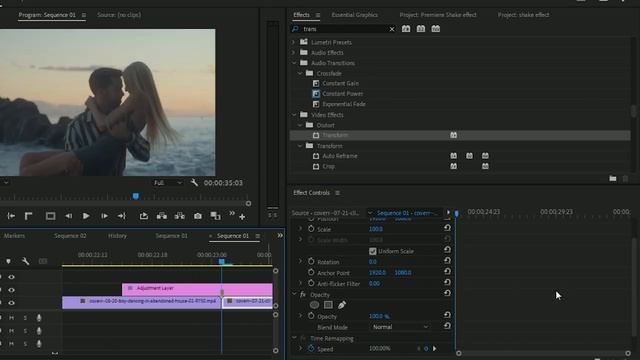Screen dimensions: 640x360
Task: Open Program monitor settings wrench
Action: coord(194,183)
